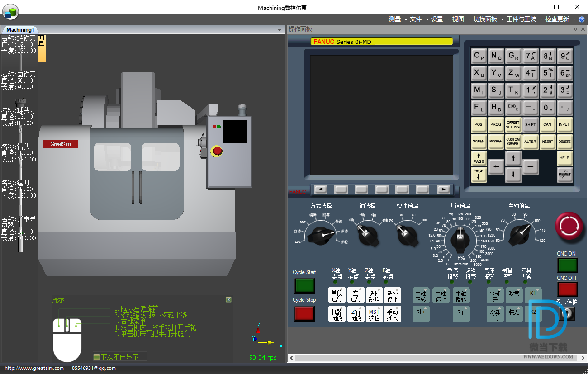
Task: Toggle 单段运行 single block button
Action: (337, 296)
